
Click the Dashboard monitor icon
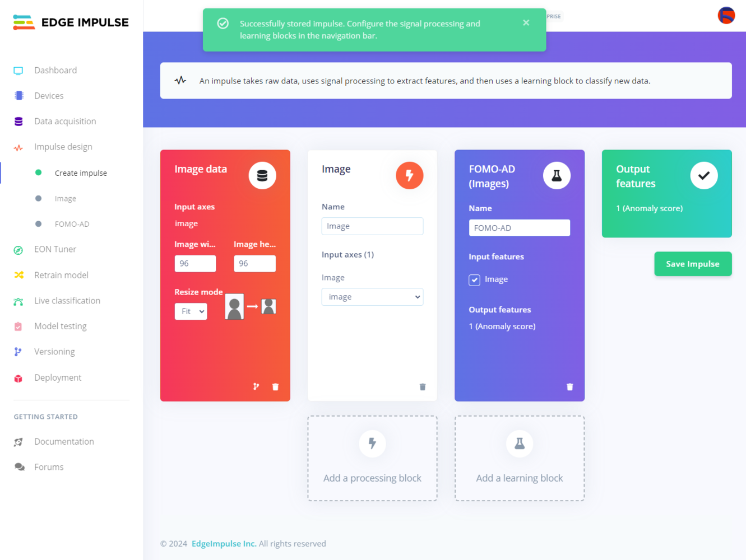point(18,71)
